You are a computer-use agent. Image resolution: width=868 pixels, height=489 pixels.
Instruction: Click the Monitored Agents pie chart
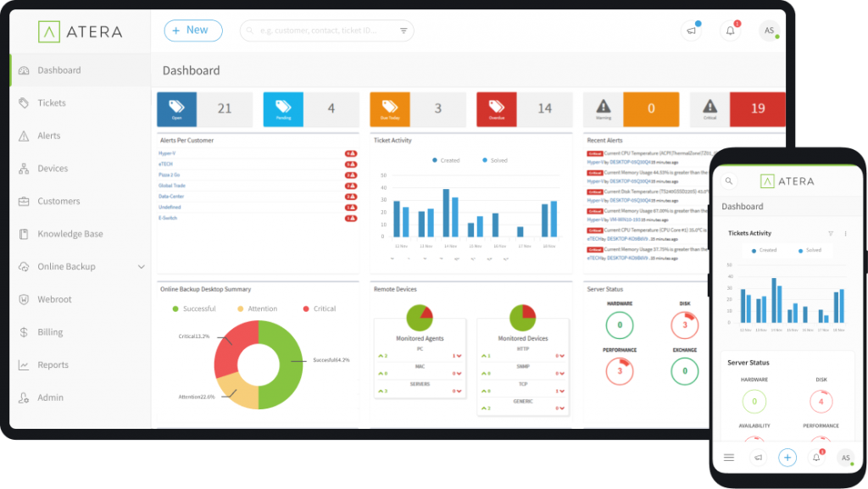(x=420, y=318)
